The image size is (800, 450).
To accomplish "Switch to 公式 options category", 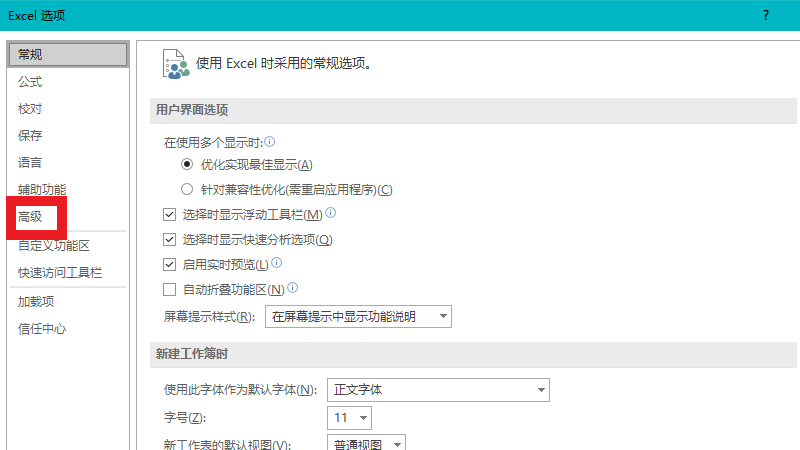I will (x=30, y=82).
